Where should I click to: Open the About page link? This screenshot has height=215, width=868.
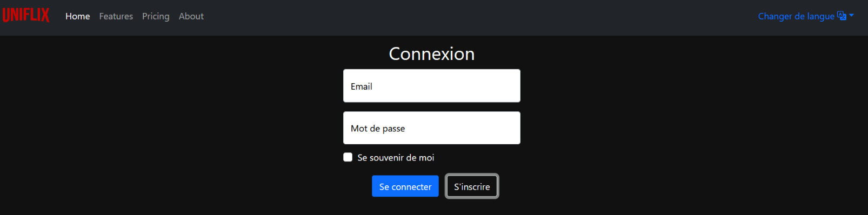(x=191, y=16)
